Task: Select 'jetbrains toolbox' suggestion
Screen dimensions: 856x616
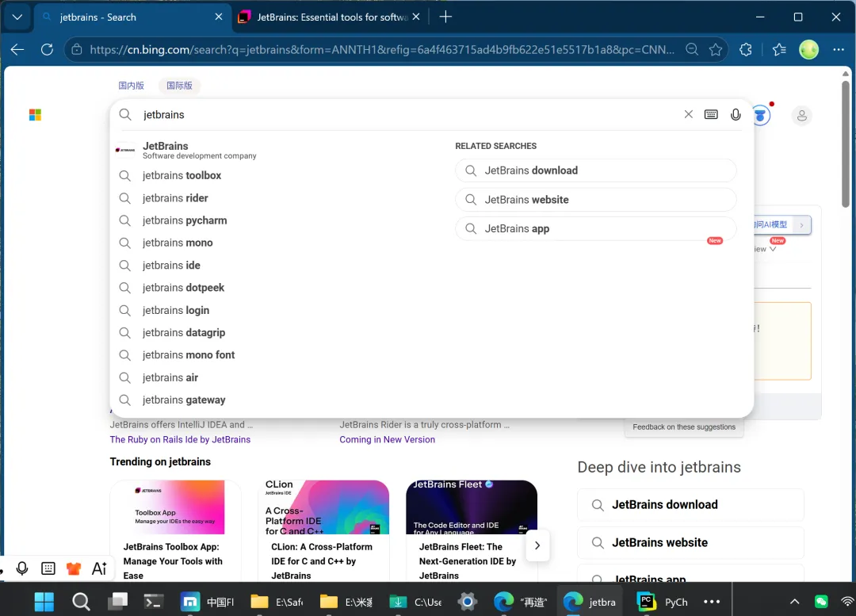Action: 278,175
